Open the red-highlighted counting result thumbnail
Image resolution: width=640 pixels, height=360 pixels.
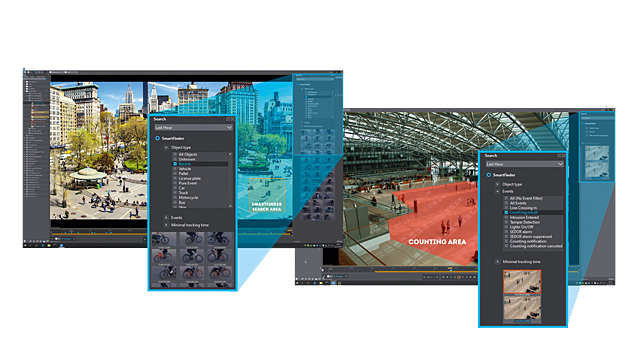click(522, 282)
